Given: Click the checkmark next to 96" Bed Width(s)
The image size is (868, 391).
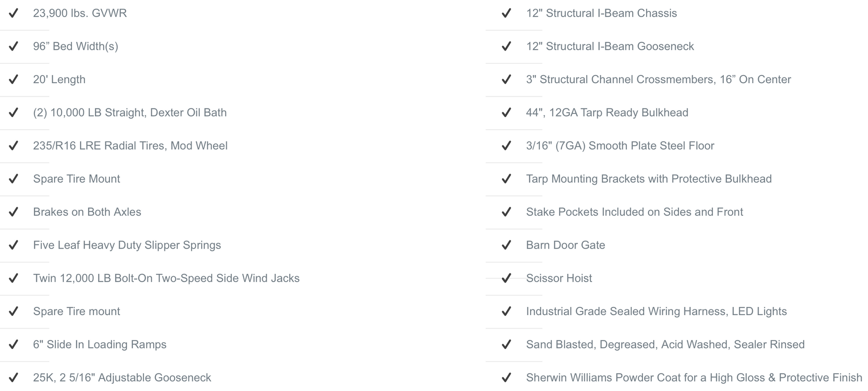Looking at the screenshot, I should point(14,46).
